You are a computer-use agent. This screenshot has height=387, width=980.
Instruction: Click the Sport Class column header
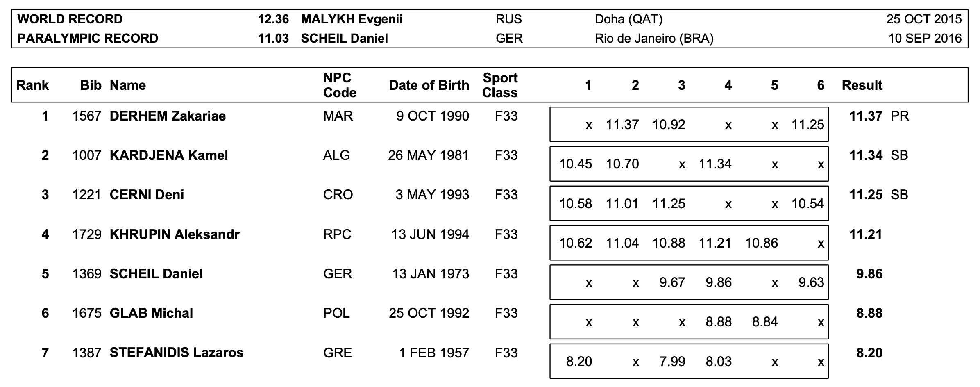pyautogui.click(x=500, y=85)
